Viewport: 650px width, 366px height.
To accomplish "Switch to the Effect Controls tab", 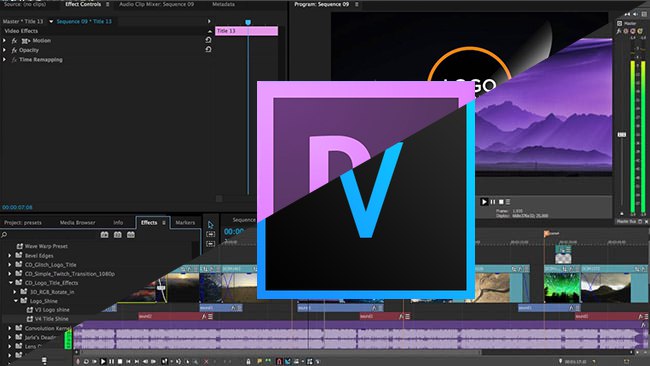I will [x=83, y=4].
